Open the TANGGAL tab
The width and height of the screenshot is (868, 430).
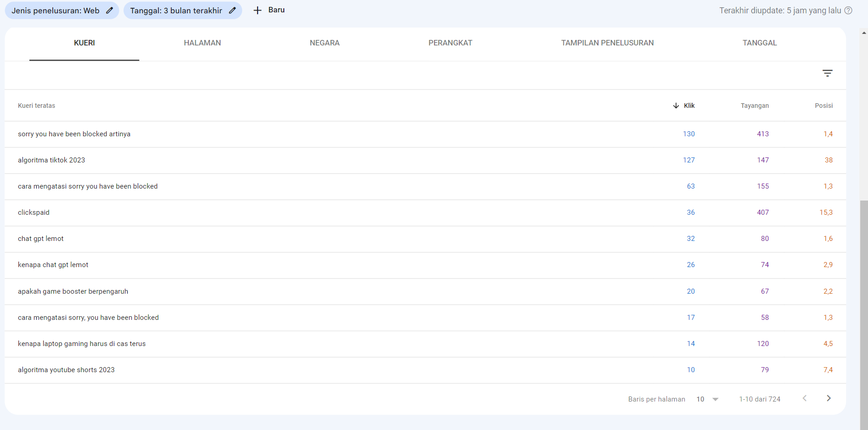coord(759,43)
